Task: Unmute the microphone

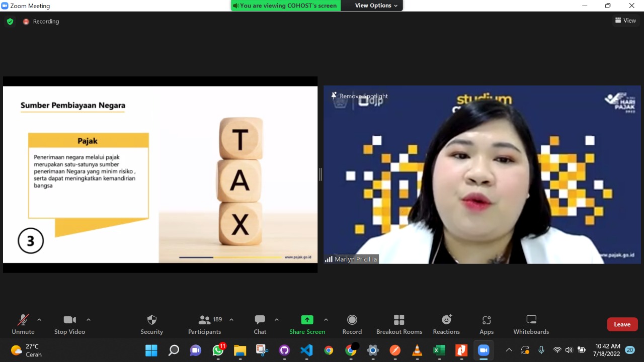Action: 23,324
